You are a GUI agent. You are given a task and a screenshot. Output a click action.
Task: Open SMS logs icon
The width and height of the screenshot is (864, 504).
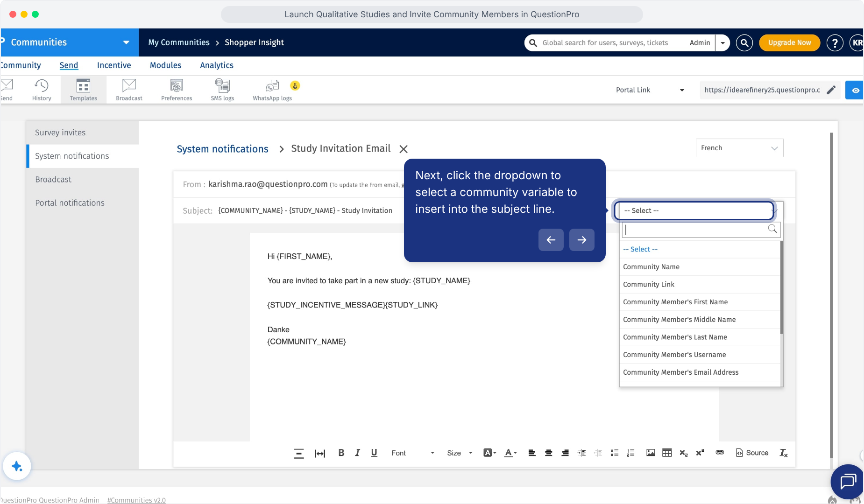tap(222, 90)
